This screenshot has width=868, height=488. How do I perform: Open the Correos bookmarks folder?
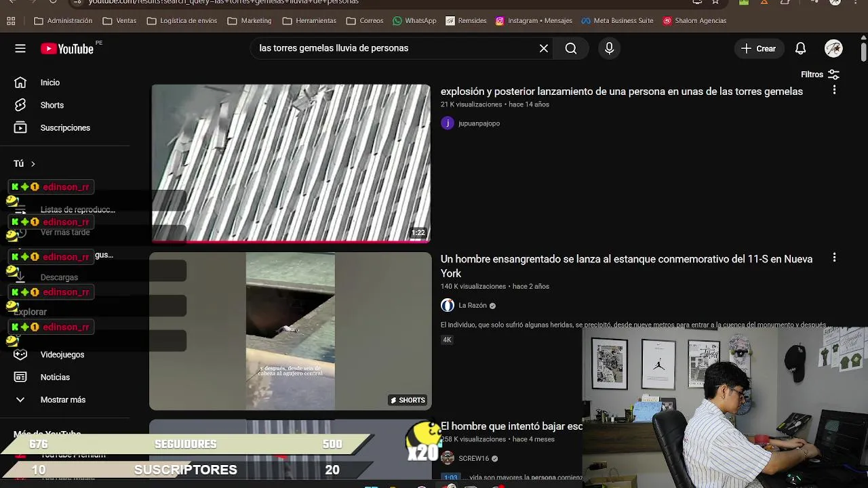(x=365, y=21)
